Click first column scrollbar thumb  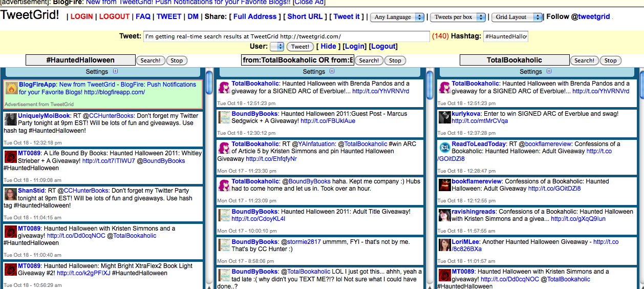coord(209,82)
